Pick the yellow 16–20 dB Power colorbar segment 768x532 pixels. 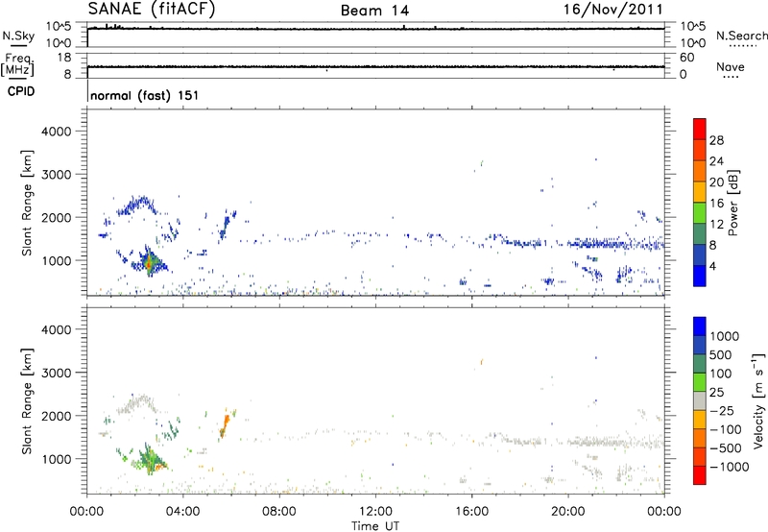coord(700,192)
